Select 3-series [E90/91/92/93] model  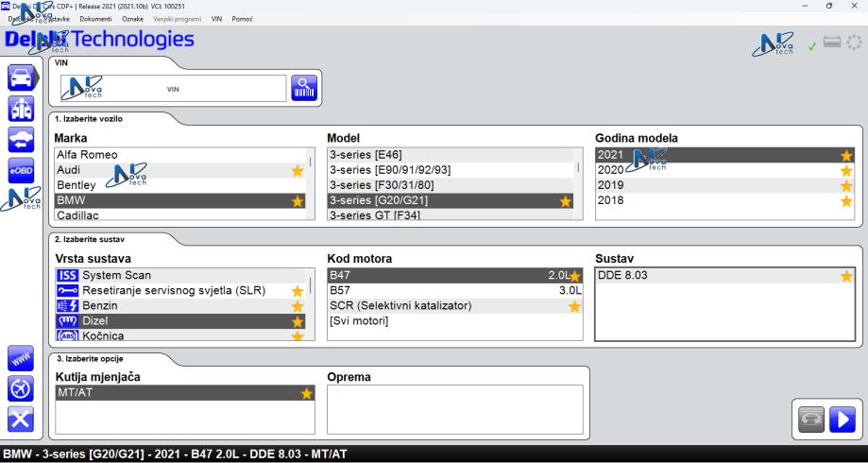coord(451,170)
